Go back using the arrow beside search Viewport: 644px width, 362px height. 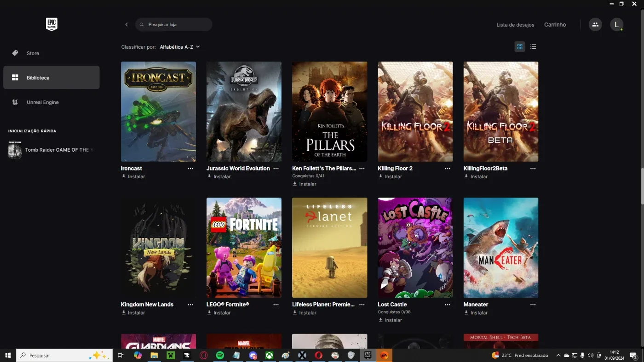pyautogui.click(x=126, y=24)
